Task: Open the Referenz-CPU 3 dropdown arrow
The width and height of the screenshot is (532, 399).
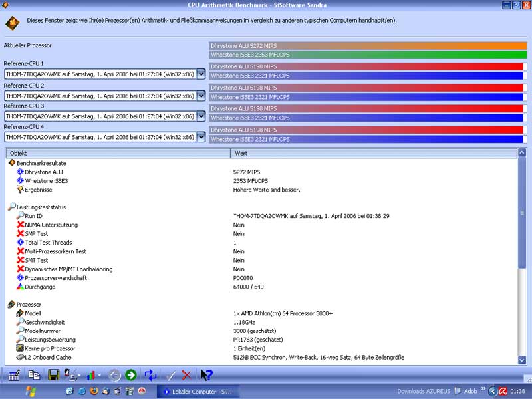Action: (201, 116)
